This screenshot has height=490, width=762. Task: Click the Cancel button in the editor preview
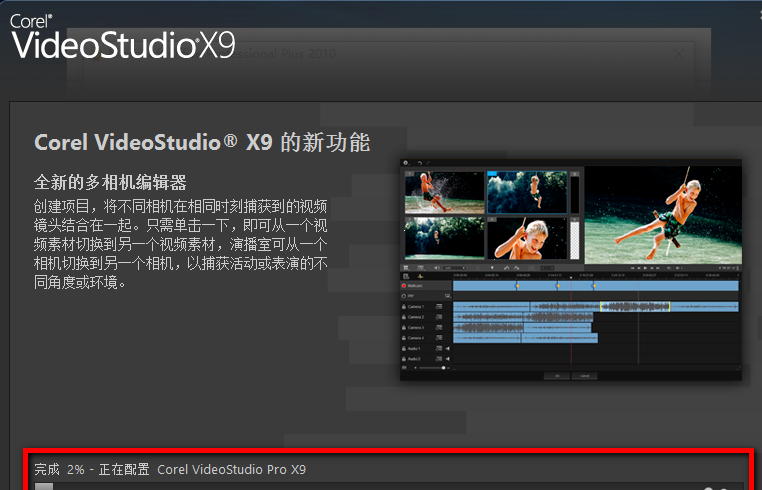(x=582, y=375)
